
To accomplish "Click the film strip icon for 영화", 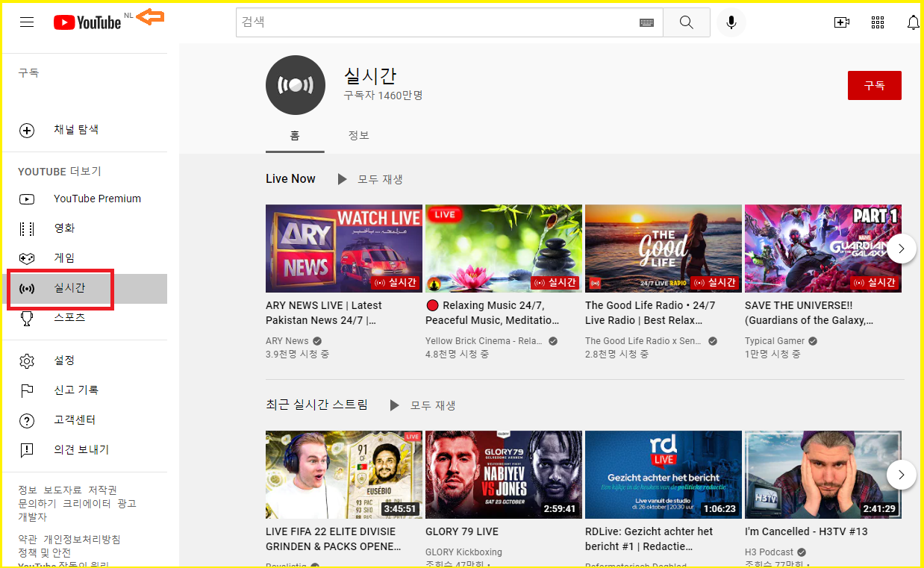I will [27, 229].
